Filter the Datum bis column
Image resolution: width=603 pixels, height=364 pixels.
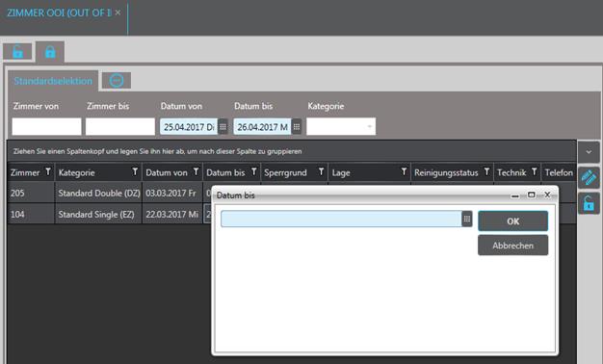point(253,171)
